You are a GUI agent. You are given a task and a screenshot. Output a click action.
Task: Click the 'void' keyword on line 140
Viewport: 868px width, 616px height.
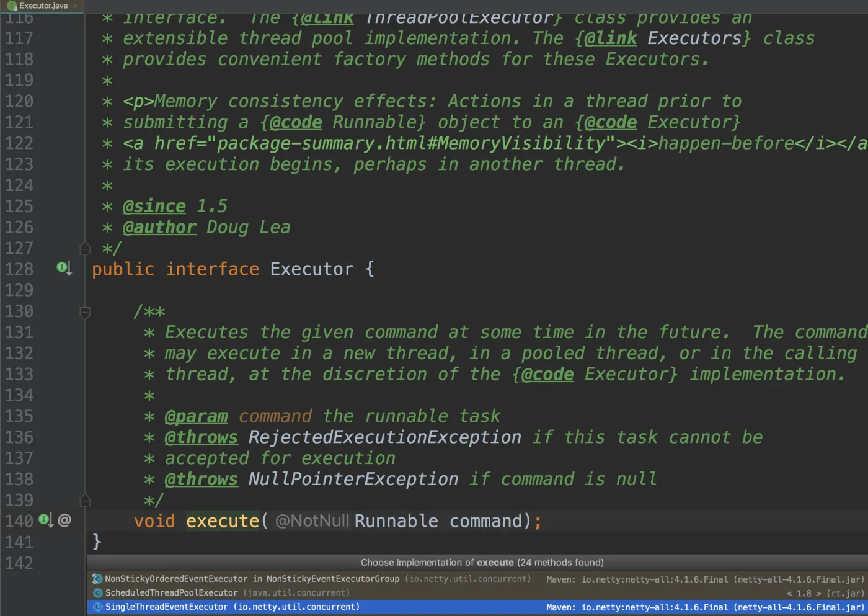154,521
